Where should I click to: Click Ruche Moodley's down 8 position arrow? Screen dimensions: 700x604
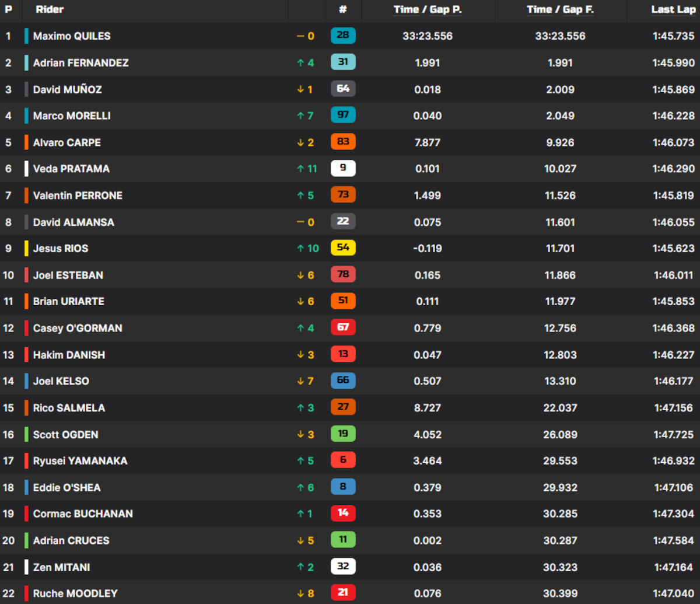coord(306,593)
